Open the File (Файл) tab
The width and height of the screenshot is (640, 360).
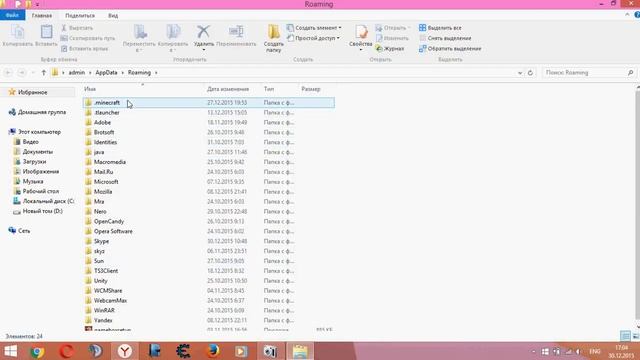pos(12,16)
